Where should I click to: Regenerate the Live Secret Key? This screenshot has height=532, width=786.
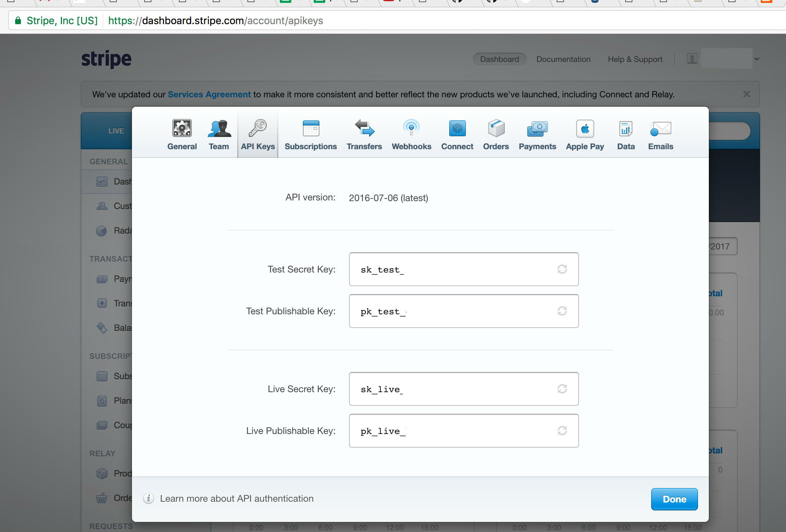(562, 389)
